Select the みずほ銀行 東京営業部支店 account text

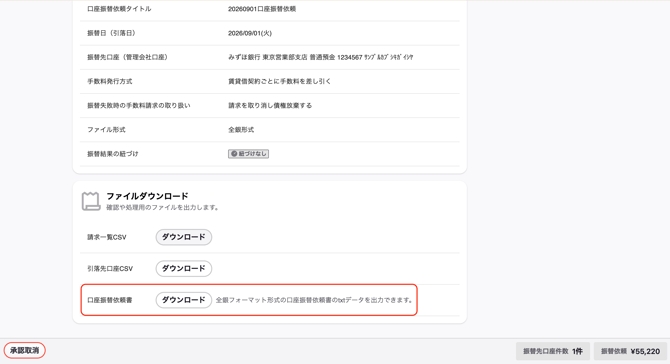tap(320, 57)
